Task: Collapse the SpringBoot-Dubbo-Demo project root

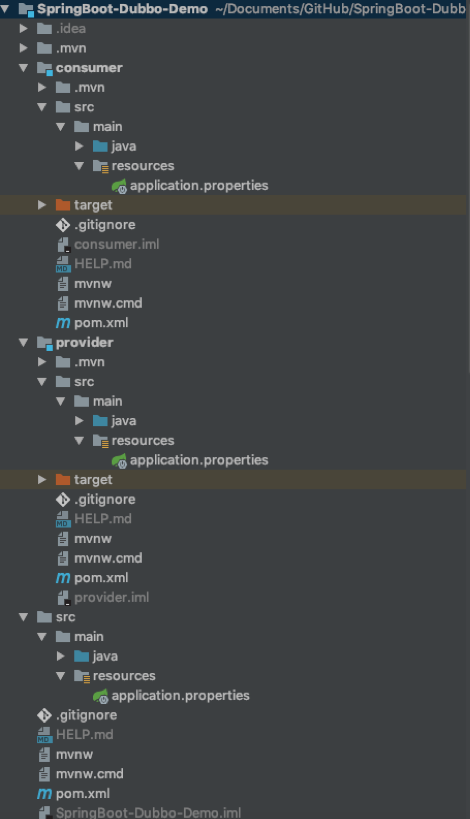Action: 5,8
